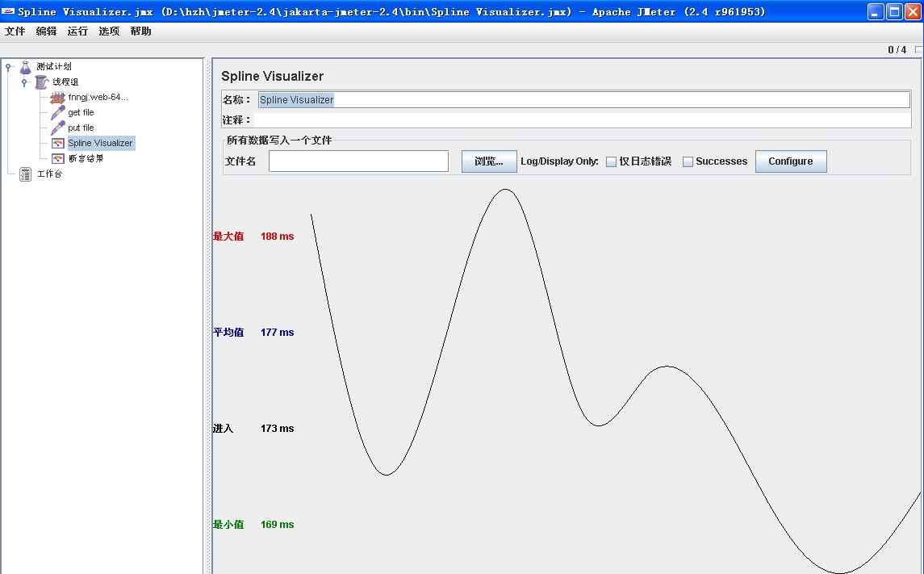Click the Thread Group spool icon
Image resolution: width=924 pixels, height=574 pixels.
41,82
